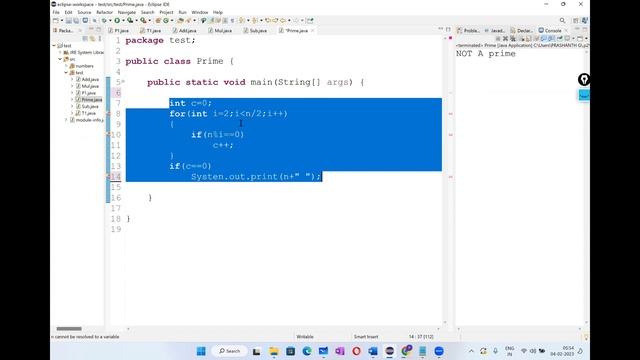Viewport: 640px width, 360px height.
Task: Open the Package Explorer view menu icon
Action: (100, 38)
